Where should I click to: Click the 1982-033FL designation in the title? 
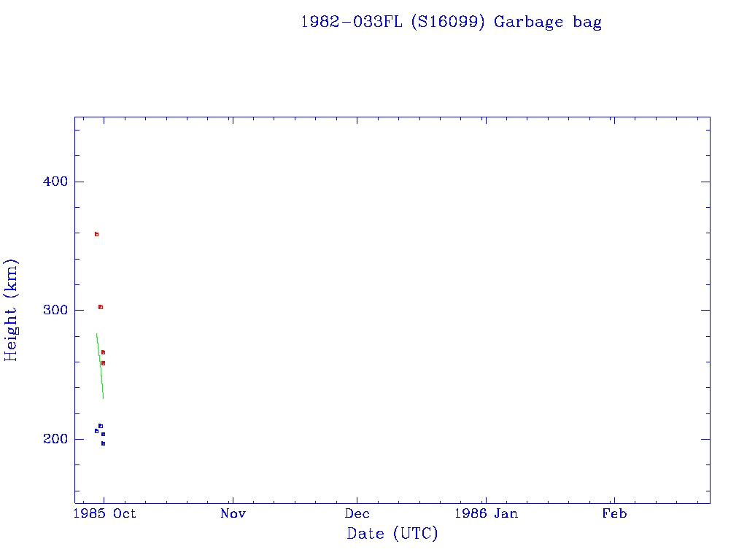click(352, 22)
